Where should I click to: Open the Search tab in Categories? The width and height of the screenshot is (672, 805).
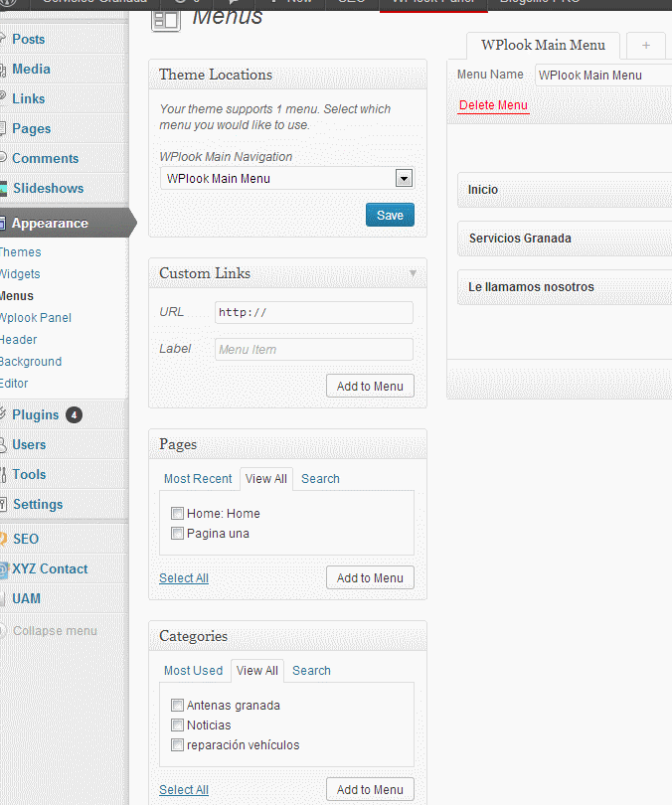pyautogui.click(x=311, y=671)
